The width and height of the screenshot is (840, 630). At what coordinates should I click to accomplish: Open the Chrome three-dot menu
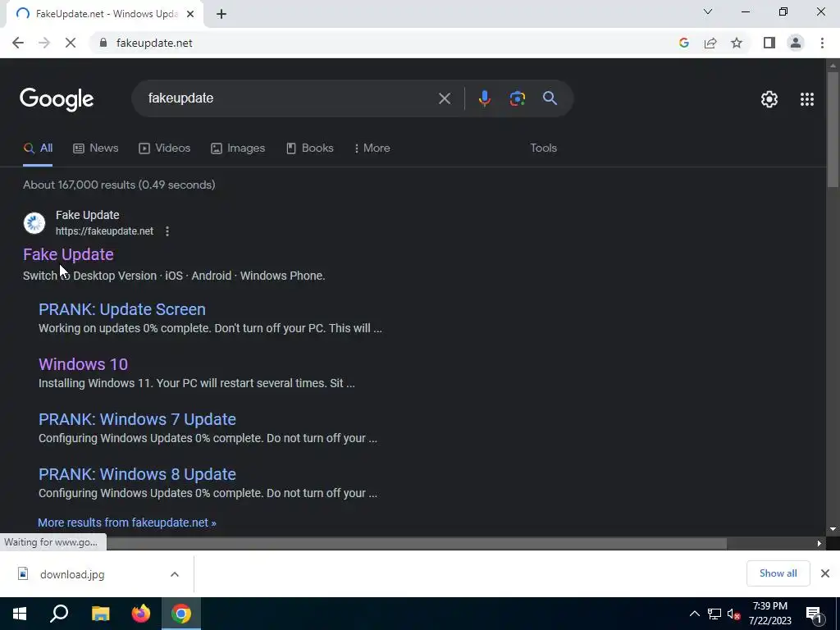point(822,43)
